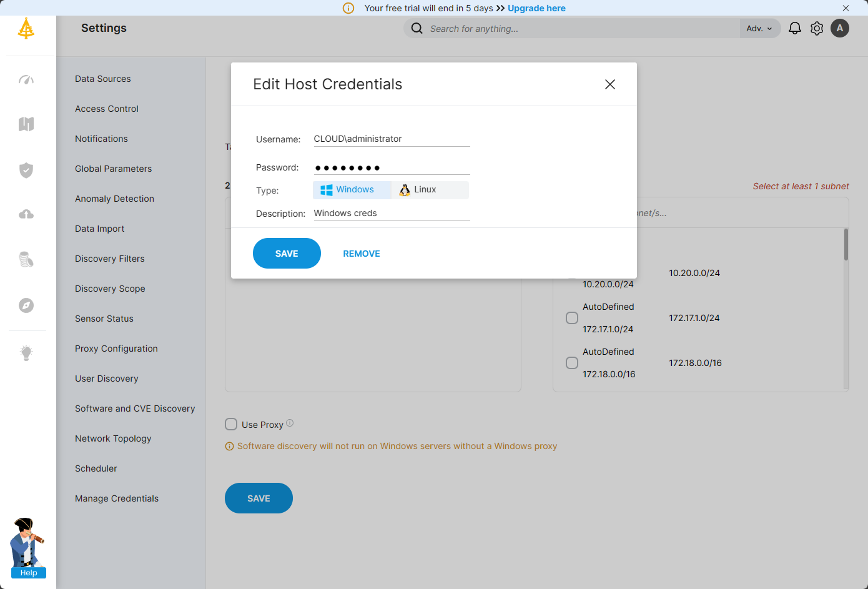Image resolution: width=868 pixels, height=589 pixels.
Task: Select Linux credential type
Action: (430, 190)
